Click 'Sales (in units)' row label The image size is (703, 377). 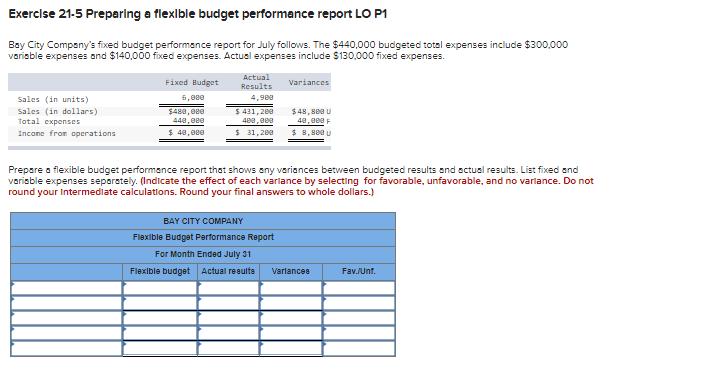(x=53, y=100)
